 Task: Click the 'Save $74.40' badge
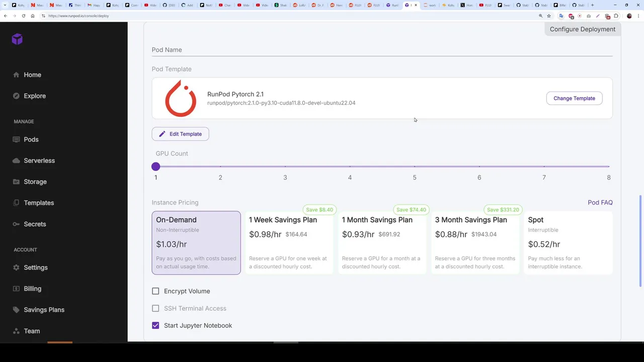[411, 210]
